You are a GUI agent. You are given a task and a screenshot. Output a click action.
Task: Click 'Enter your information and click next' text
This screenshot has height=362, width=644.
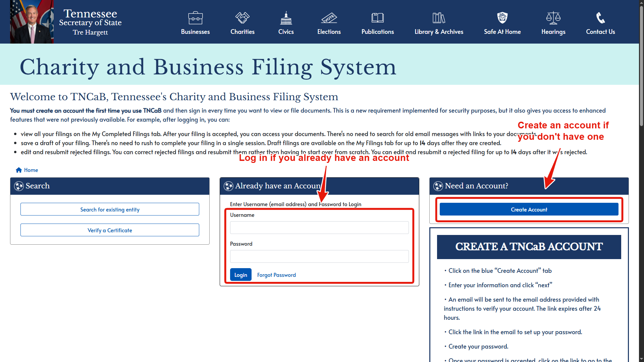tap(500, 285)
